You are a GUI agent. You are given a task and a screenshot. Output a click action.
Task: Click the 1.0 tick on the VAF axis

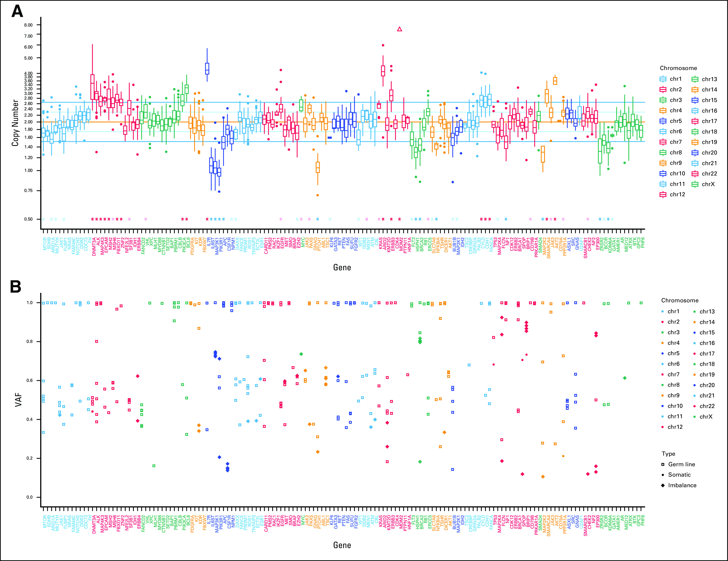click(x=30, y=303)
